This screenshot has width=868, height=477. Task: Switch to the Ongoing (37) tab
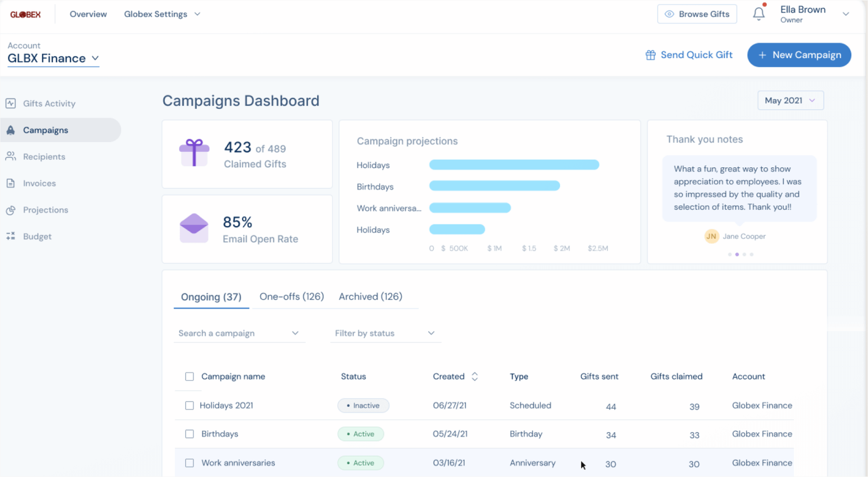tap(211, 297)
